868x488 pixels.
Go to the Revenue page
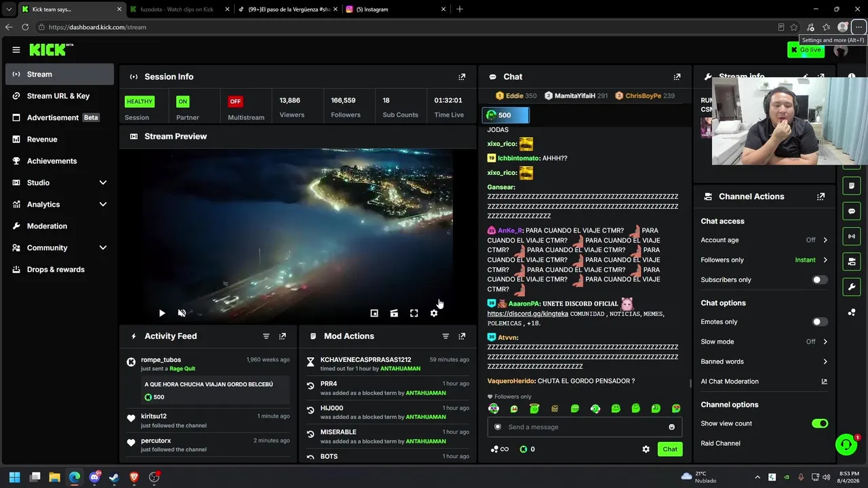(x=60, y=140)
